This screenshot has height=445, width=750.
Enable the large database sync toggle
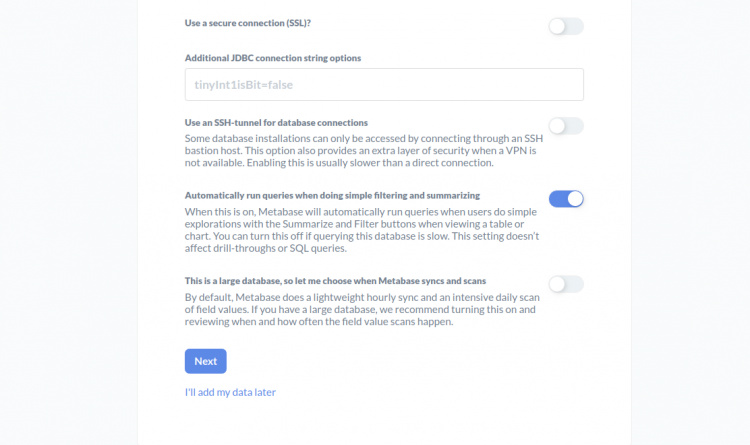[x=565, y=284]
